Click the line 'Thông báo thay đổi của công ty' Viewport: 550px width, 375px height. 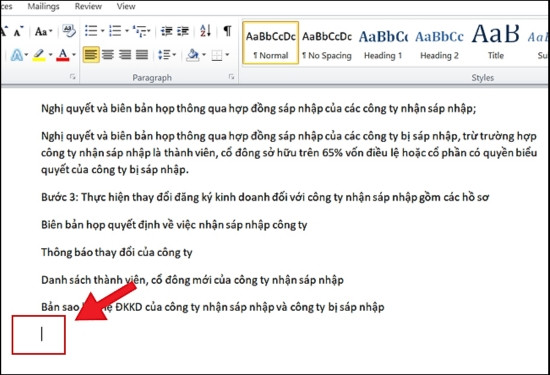pyautogui.click(x=117, y=252)
